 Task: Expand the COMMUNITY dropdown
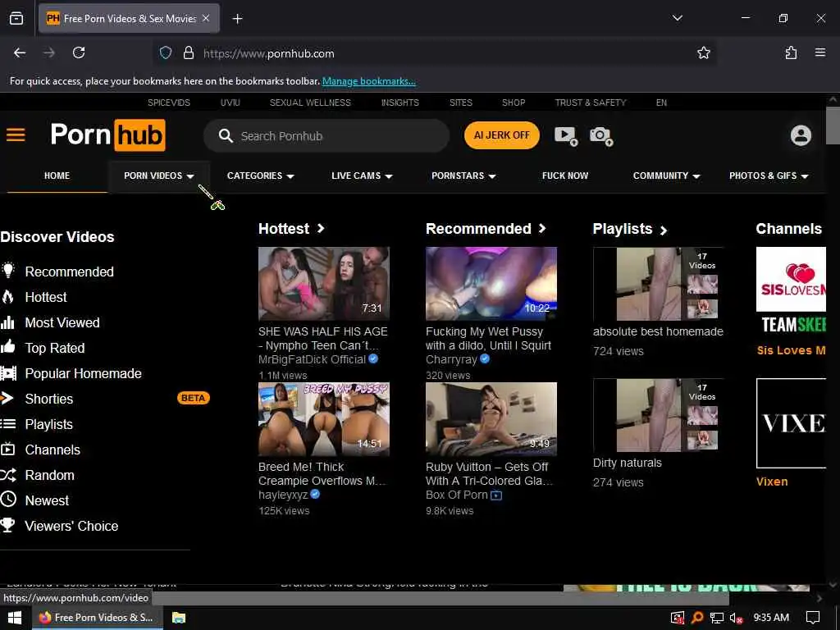pos(666,176)
